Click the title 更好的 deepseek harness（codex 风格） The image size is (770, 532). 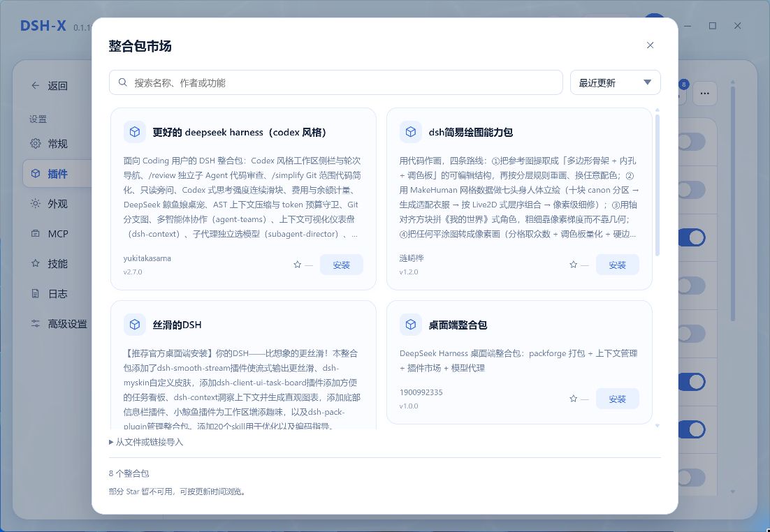pyautogui.click(x=240, y=132)
